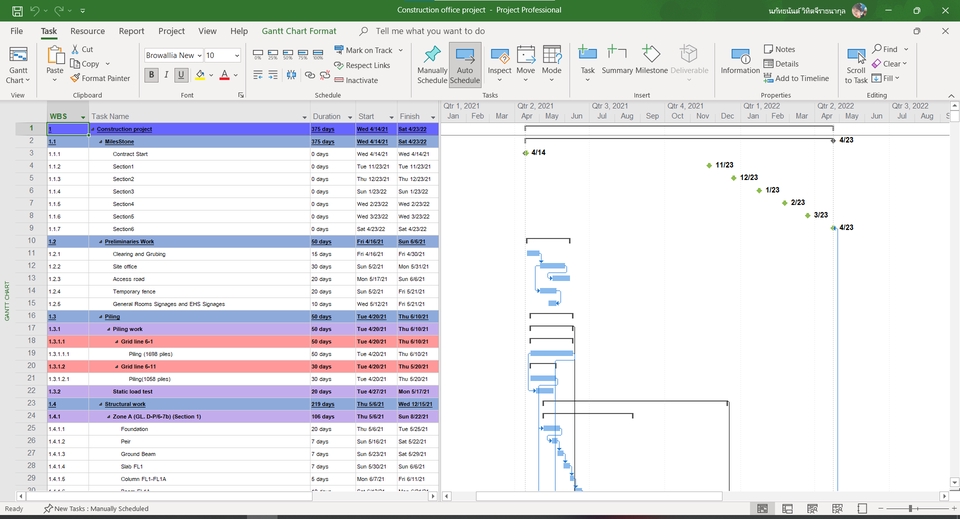The height and width of the screenshot is (519, 960).
Task: Indent the selected task
Action: (273, 75)
